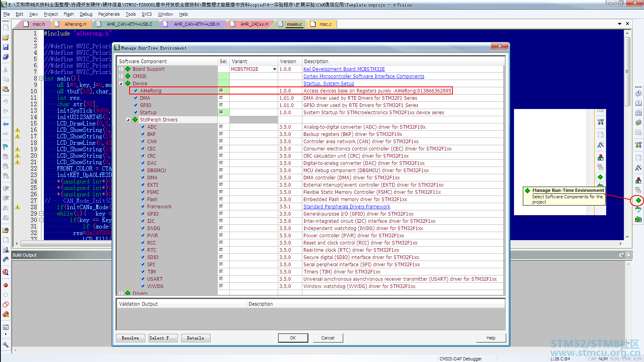
Task: Collapse the while(1) code fold at line 29
Action: click(x=41, y=213)
